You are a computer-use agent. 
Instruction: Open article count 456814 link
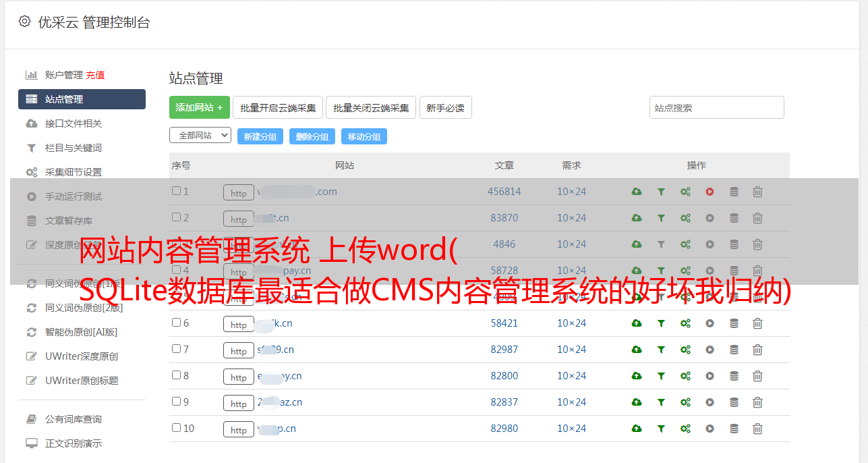pyautogui.click(x=504, y=192)
